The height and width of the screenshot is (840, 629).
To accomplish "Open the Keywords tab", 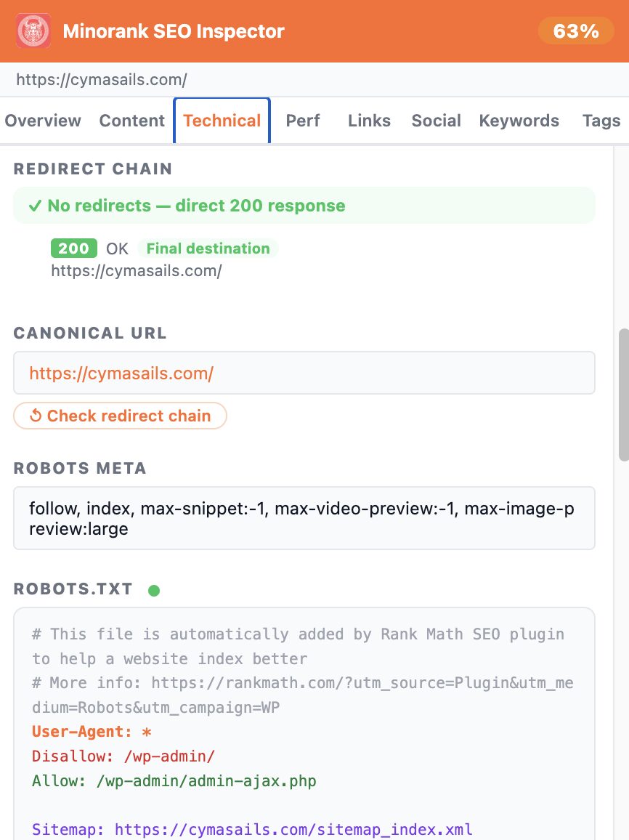I will click(519, 121).
